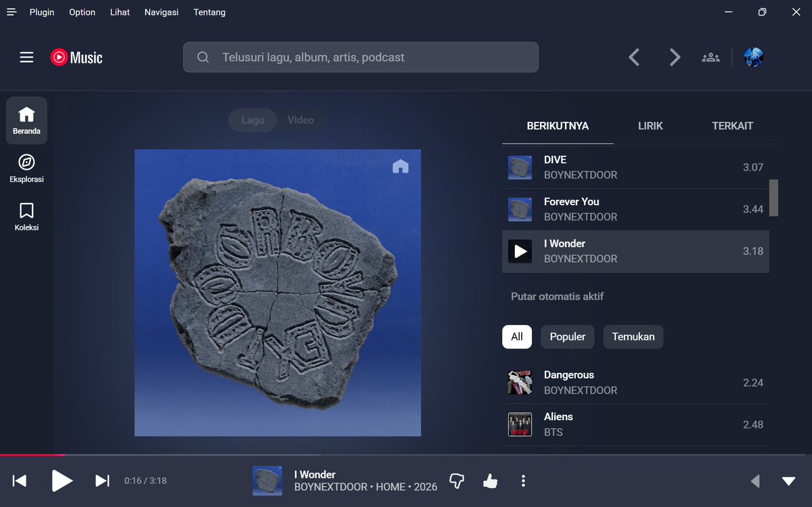Seek in the song progress bar

[406, 455]
